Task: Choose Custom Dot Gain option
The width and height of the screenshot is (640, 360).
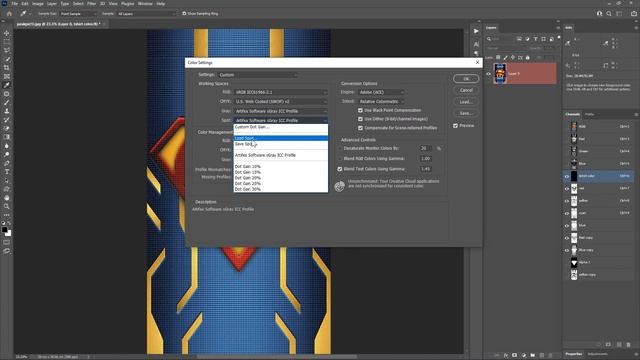Action: pyautogui.click(x=281, y=127)
